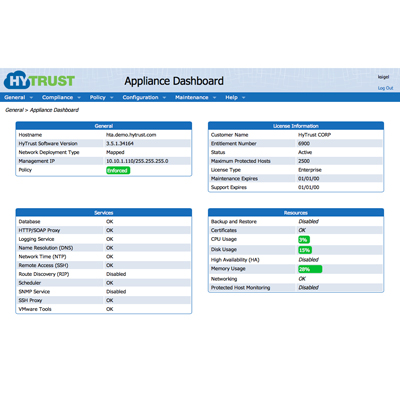This screenshot has height=400, width=400.
Task: Click the Scheduler service label
Action: click(30, 283)
